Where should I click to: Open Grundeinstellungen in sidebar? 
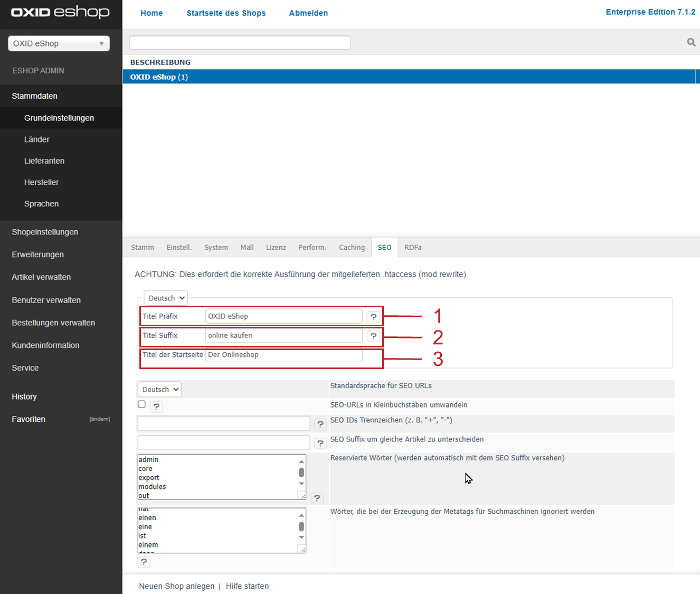coord(59,118)
